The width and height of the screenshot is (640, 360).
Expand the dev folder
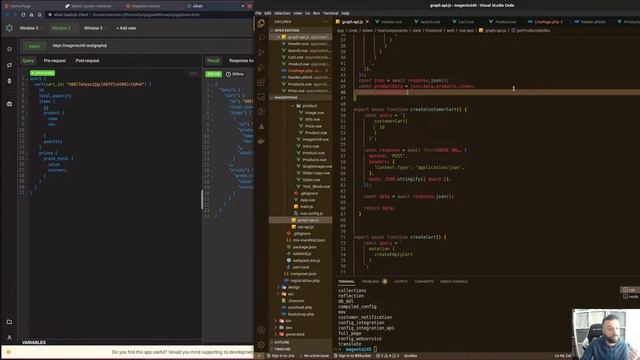pyautogui.click(x=289, y=327)
